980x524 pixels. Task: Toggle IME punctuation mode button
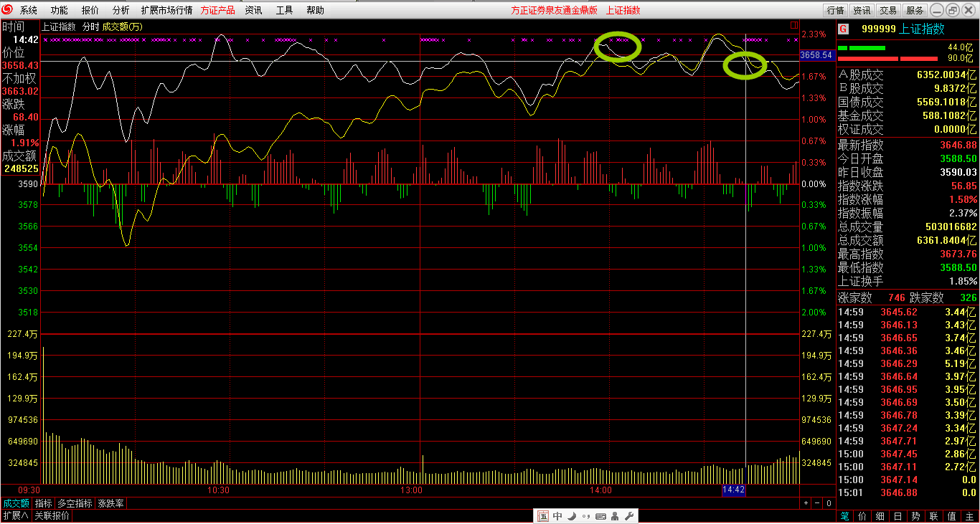point(585,516)
